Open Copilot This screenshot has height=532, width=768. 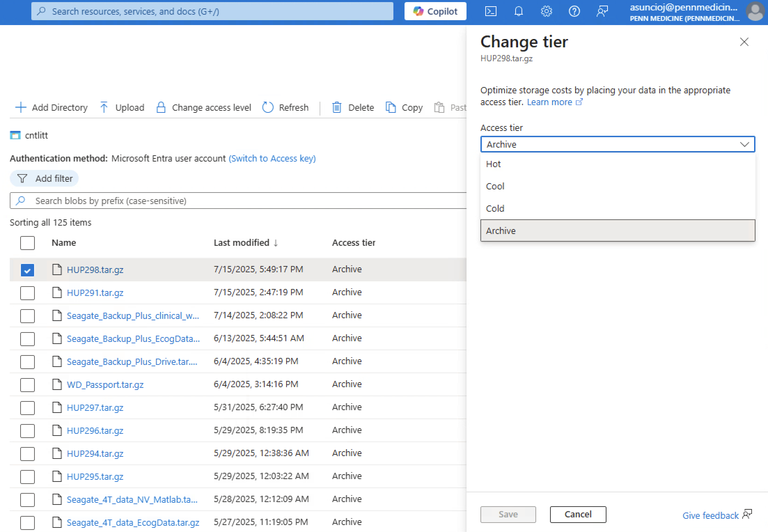coord(435,11)
